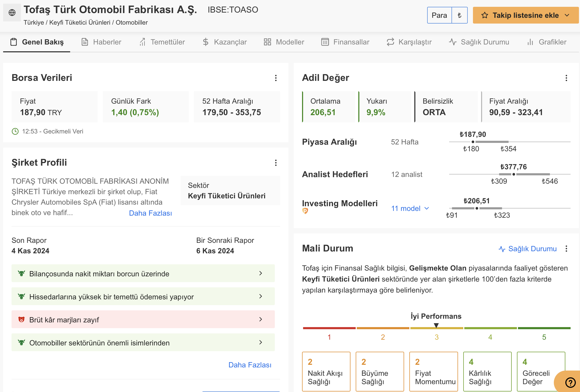Image resolution: width=580 pixels, height=392 pixels.
Task: Click Daha Fazlası link in company description
Action: coord(150,213)
